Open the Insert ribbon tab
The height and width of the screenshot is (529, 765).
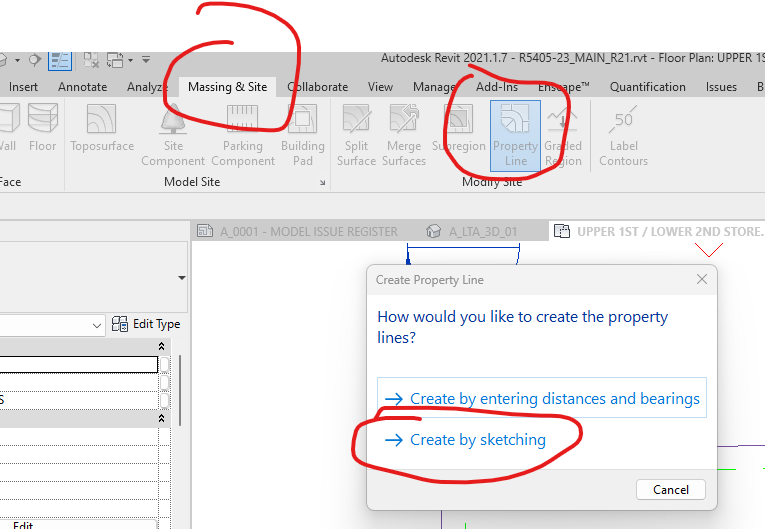coord(23,87)
